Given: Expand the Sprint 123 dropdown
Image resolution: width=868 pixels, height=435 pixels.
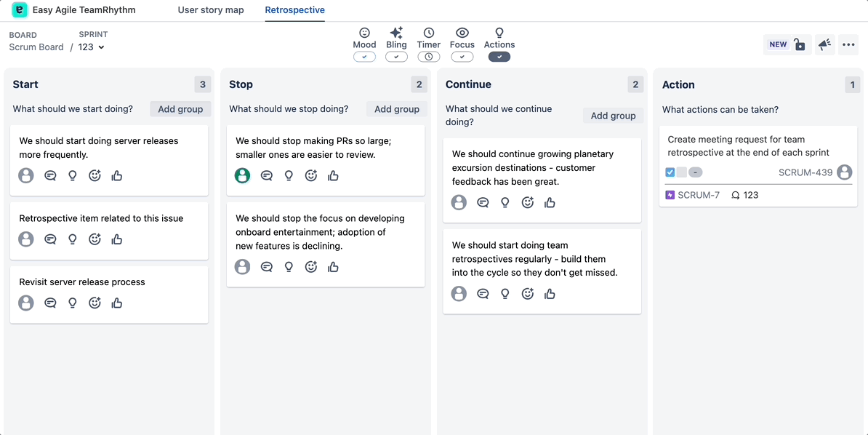Looking at the screenshot, I should tap(92, 47).
